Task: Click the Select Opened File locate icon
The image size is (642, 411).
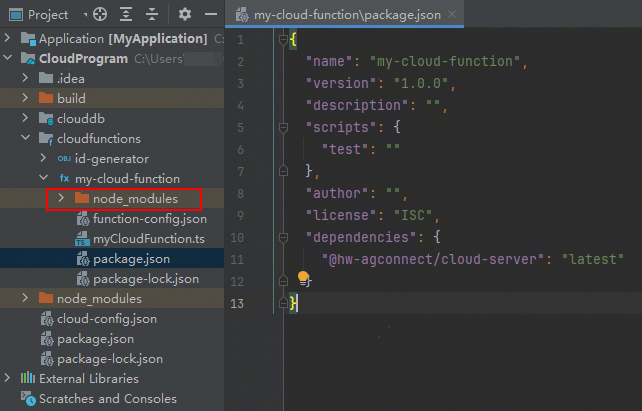Action: (x=100, y=15)
